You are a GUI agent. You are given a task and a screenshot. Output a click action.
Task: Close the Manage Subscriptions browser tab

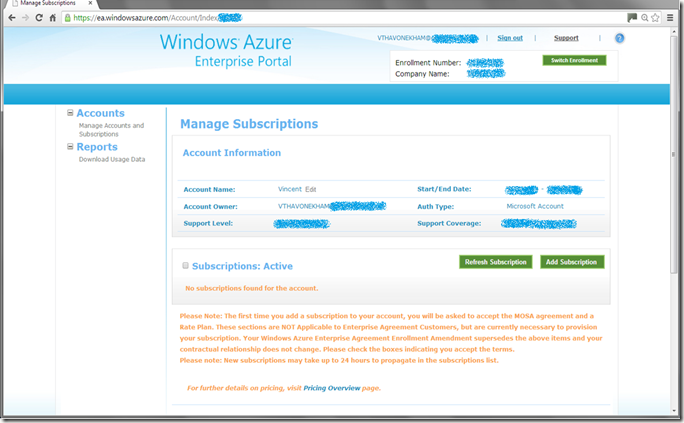pyautogui.click(x=90, y=3)
